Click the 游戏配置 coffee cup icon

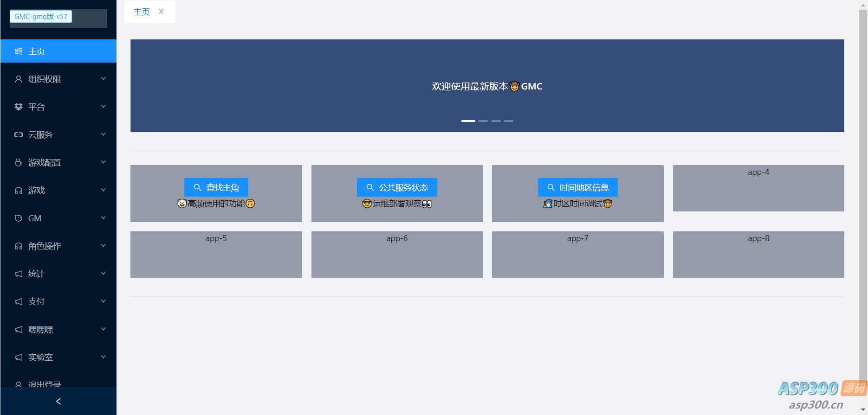(x=19, y=163)
